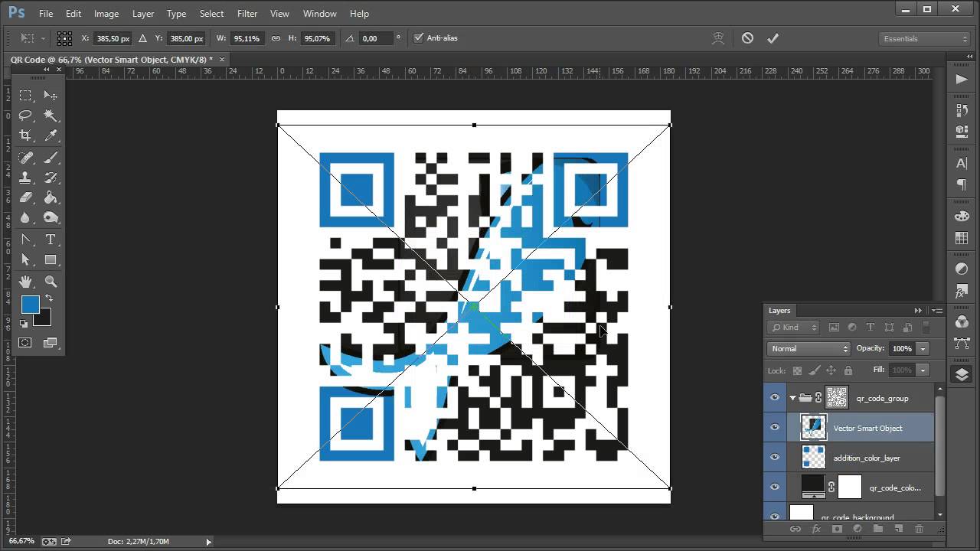Create a new layer icon
Screen dimensions: 980x551
(x=899, y=529)
